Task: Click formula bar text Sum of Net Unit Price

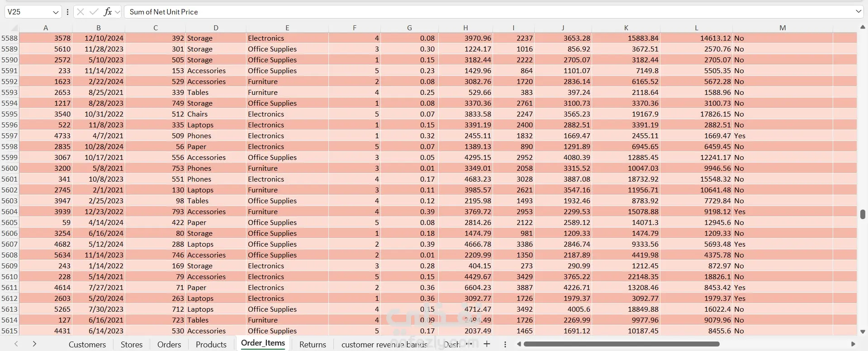Action: tap(164, 12)
